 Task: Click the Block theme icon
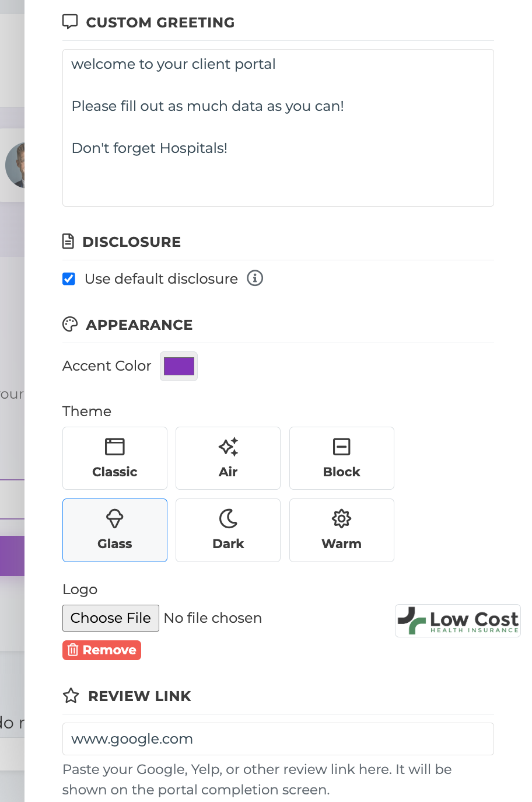coord(342,447)
